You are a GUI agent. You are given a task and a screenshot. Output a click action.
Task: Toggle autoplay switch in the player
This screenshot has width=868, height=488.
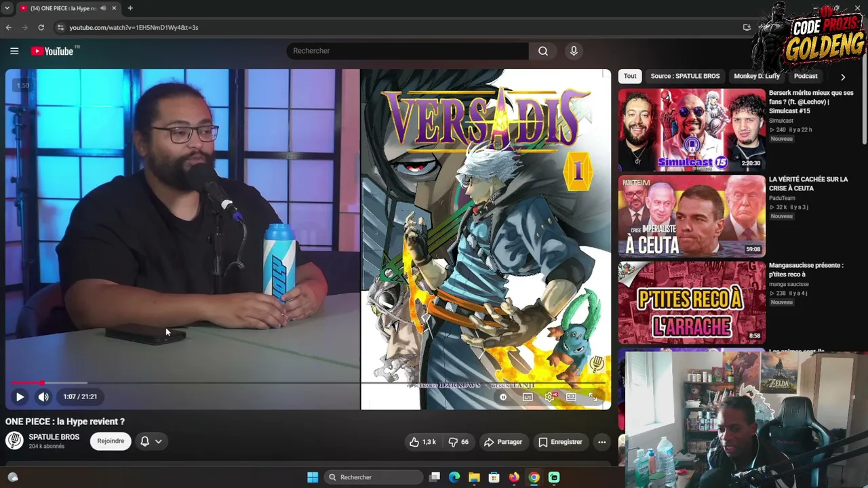(x=503, y=397)
